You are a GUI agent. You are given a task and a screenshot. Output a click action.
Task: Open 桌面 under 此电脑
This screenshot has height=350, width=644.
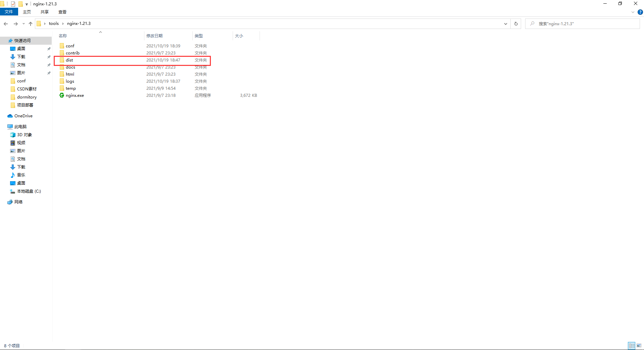point(21,183)
